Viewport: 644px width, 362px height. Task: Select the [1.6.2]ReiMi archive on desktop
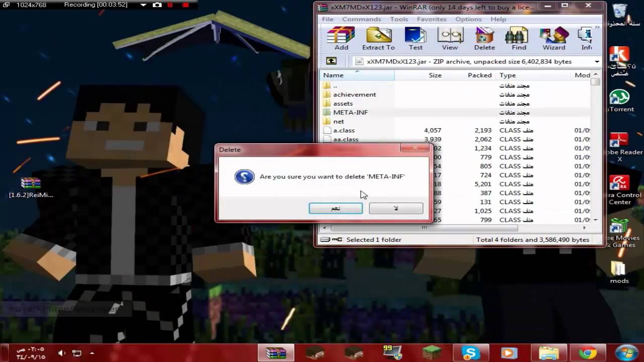[31, 187]
